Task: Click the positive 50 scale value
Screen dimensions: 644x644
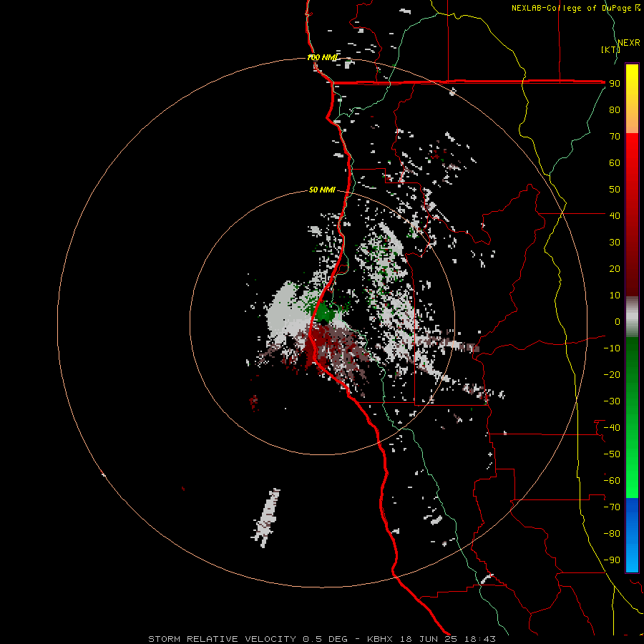Action: point(615,190)
